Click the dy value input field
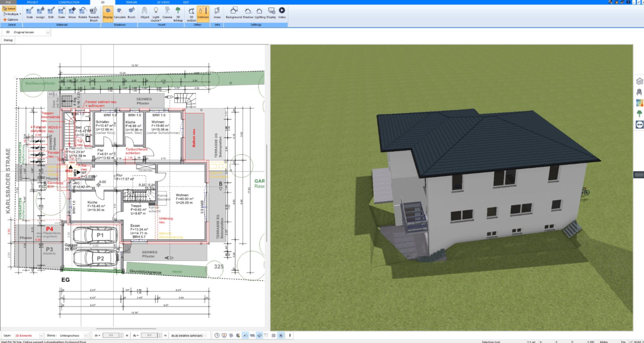The image size is (644, 343). click(x=149, y=336)
